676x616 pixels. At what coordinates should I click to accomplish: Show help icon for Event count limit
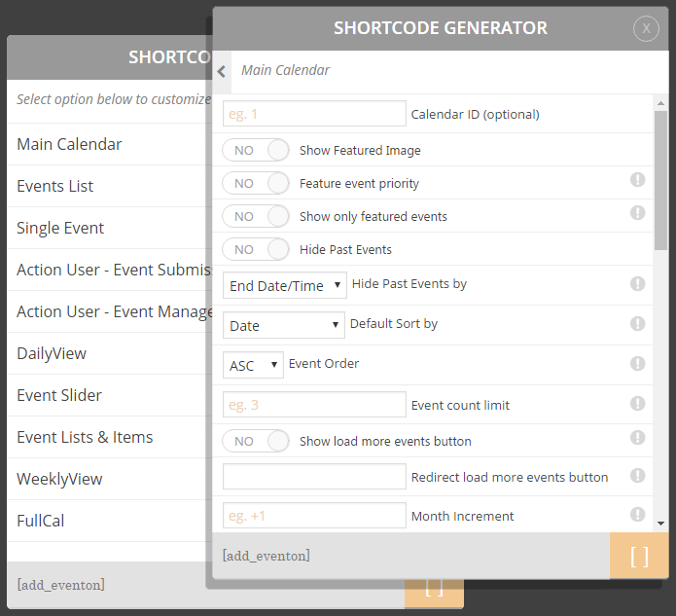point(637,403)
